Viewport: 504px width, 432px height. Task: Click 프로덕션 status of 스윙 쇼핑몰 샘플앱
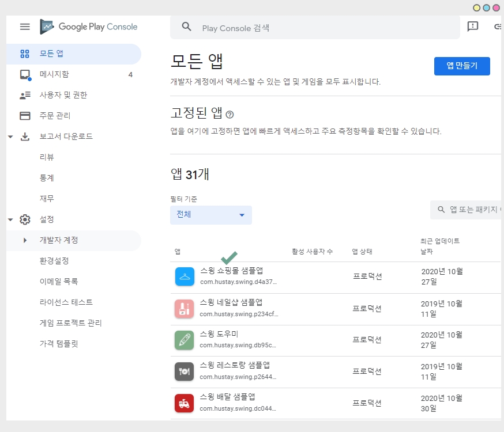pyautogui.click(x=367, y=276)
